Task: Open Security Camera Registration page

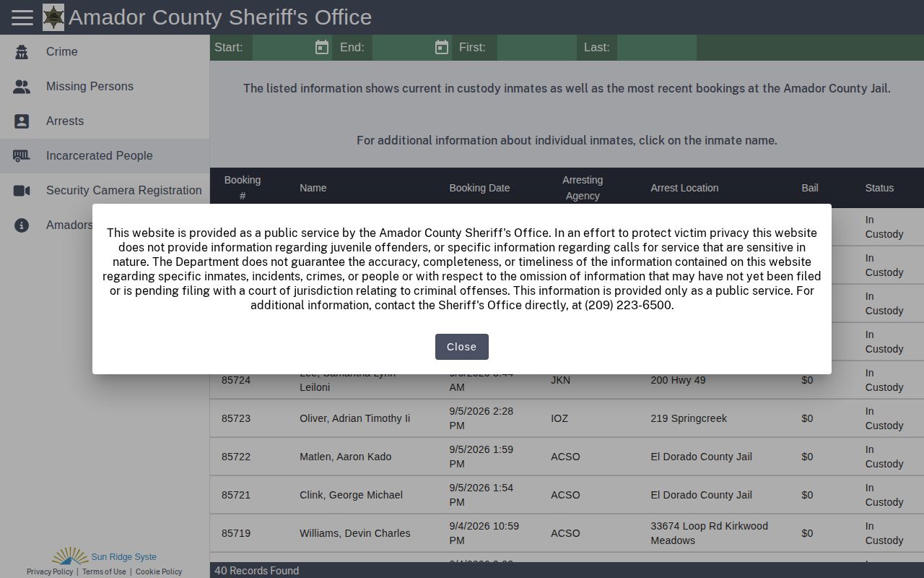Action: (105, 191)
